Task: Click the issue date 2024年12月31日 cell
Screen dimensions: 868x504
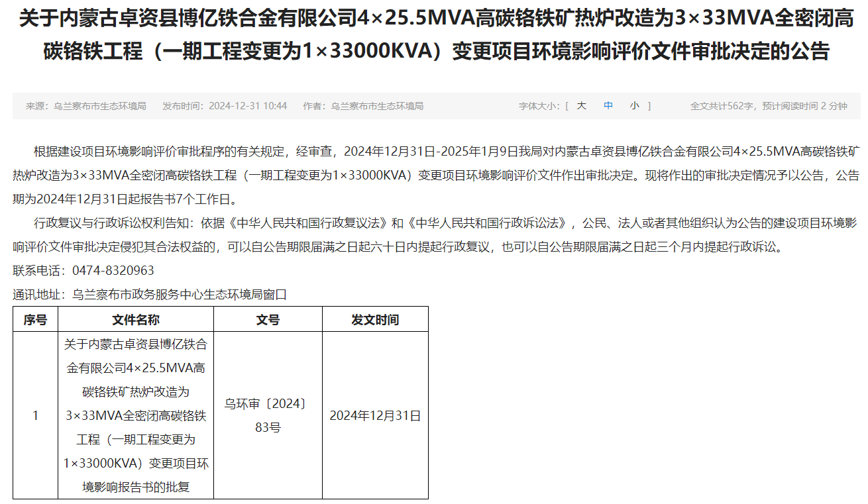Action: point(375,416)
